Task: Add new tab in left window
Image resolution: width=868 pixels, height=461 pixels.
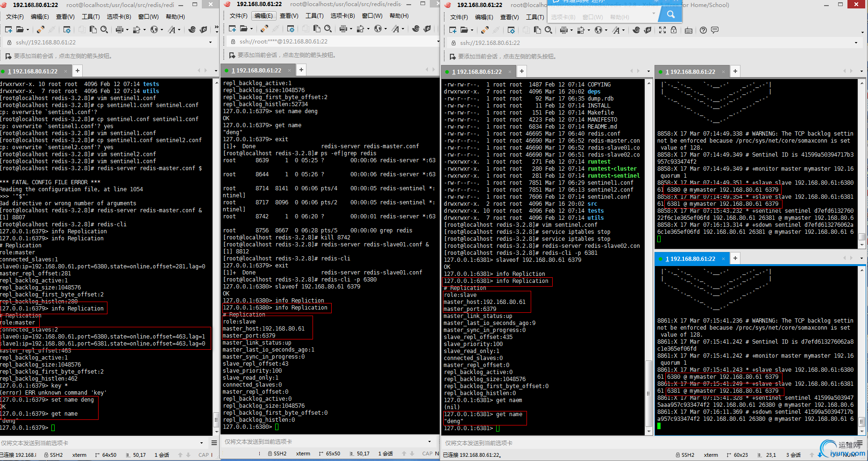Action: [x=78, y=71]
